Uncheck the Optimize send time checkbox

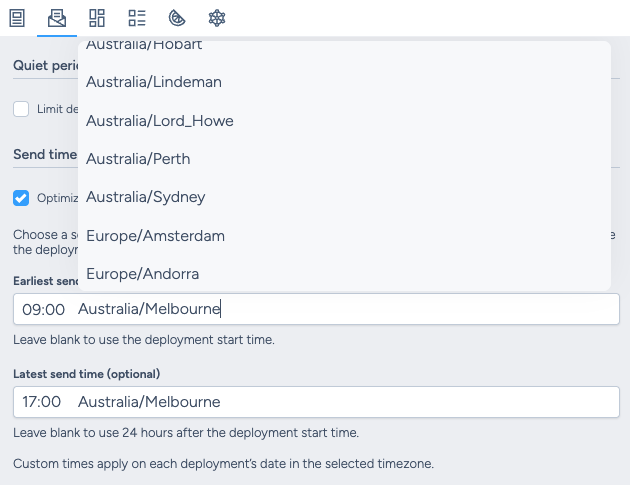21,198
